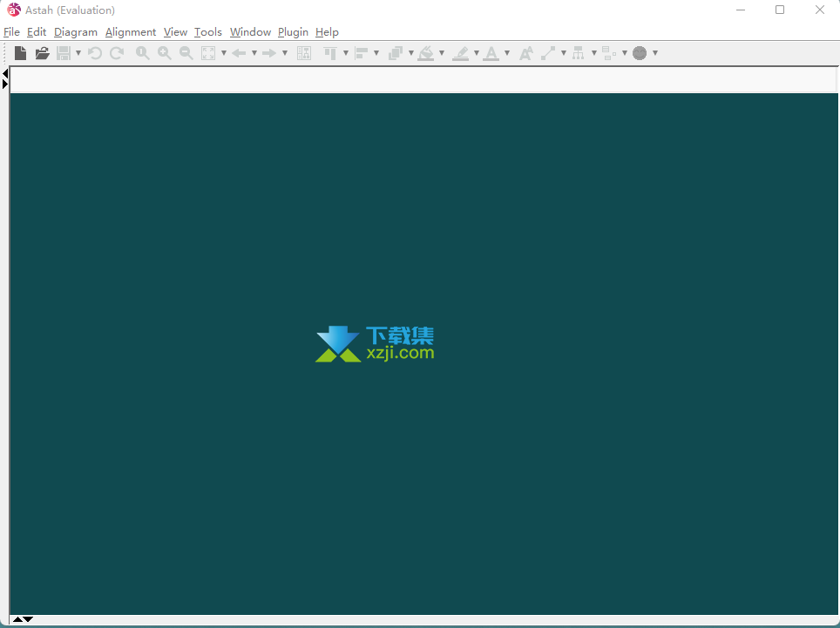
Task: Open the Line Color dropdown arrow
Action: tap(477, 53)
